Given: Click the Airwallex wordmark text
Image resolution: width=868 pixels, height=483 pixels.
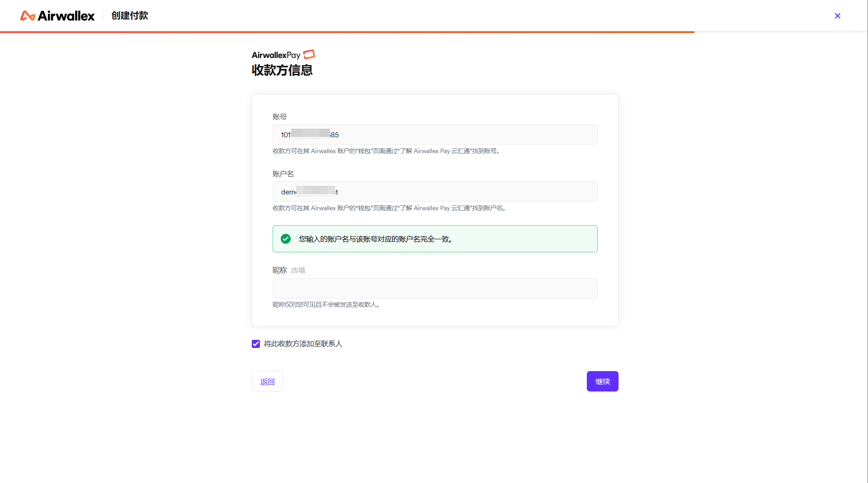Looking at the screenshot, I should click(66, 16).
